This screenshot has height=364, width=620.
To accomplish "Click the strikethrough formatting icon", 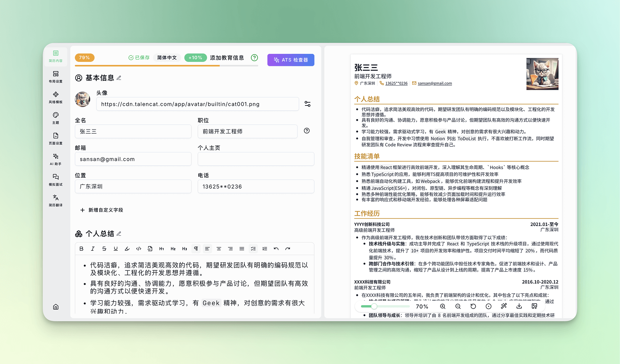I will click(x=104, y=249).
